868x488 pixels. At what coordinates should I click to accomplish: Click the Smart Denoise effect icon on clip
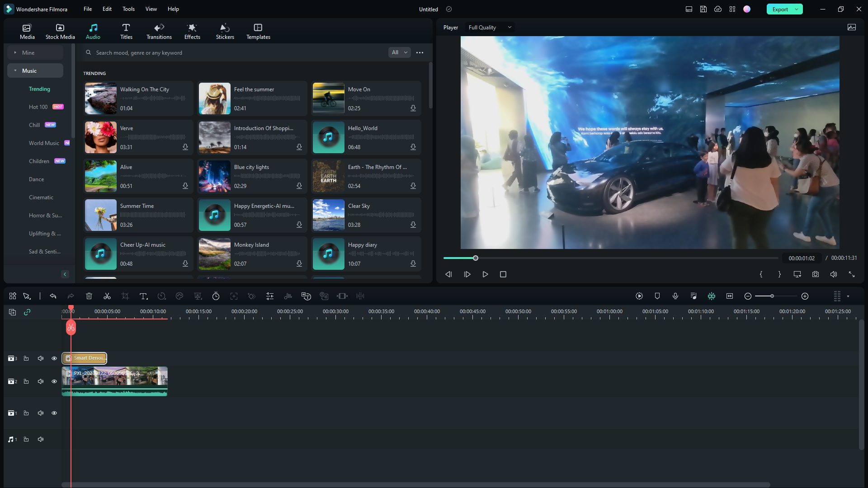point(68,357)
